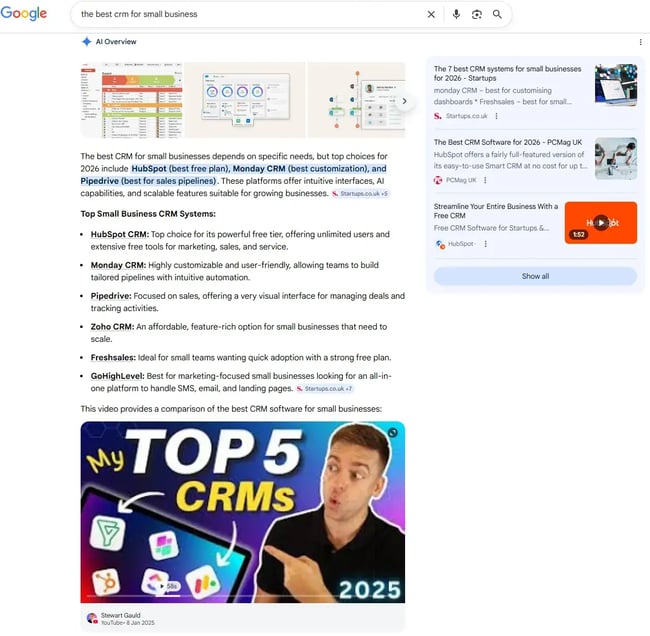Submit search with the magnifying glass icon
Screen dimensions: 650x636
pyautogui.click(x=497, y=15)
